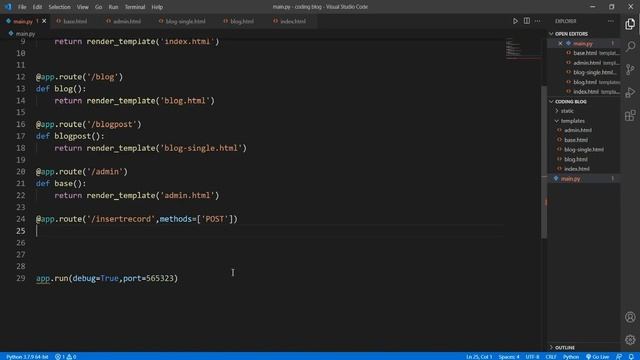Switch to the blog-single.html editor tab
The height and width of the screenshot is (360, 640).
(185, 21)
